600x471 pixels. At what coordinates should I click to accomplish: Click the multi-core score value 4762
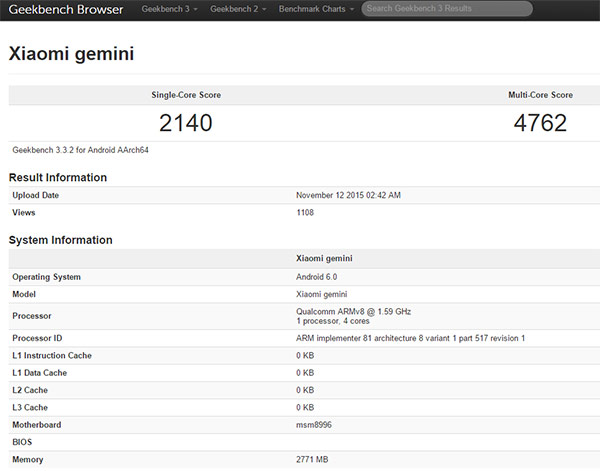click(540, 123)
